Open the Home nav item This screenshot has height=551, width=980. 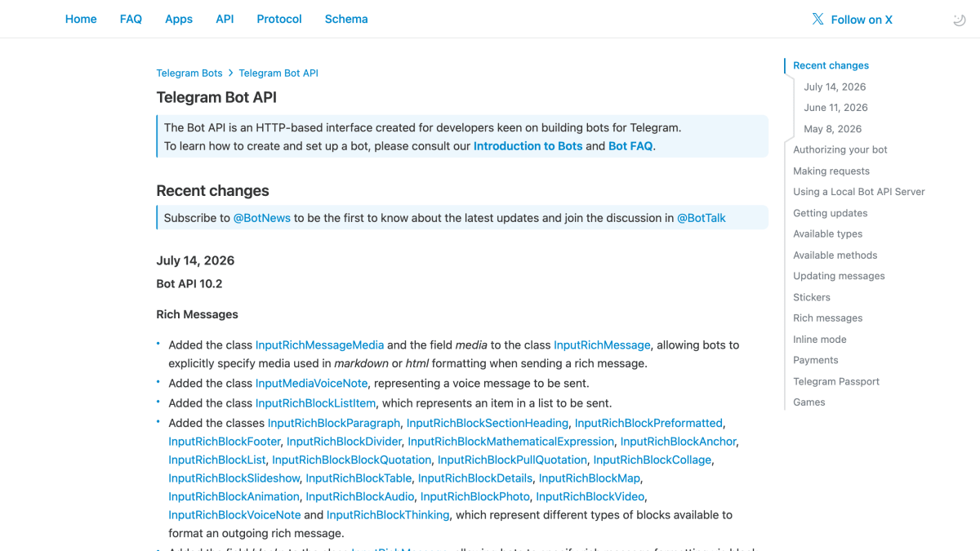coord(81,19)
